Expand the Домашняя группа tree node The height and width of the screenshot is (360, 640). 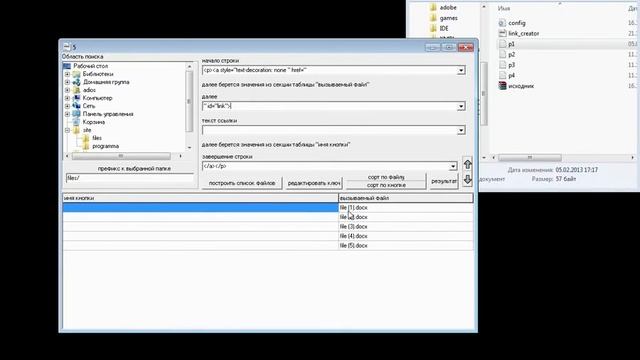[x=67, y=82]
